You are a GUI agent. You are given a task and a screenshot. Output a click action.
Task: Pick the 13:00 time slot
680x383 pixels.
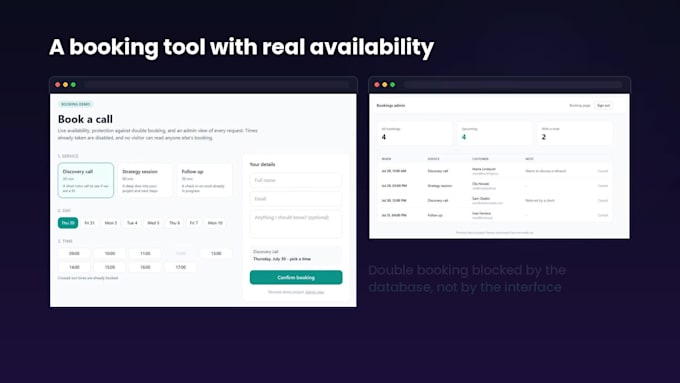coord(216,253)
